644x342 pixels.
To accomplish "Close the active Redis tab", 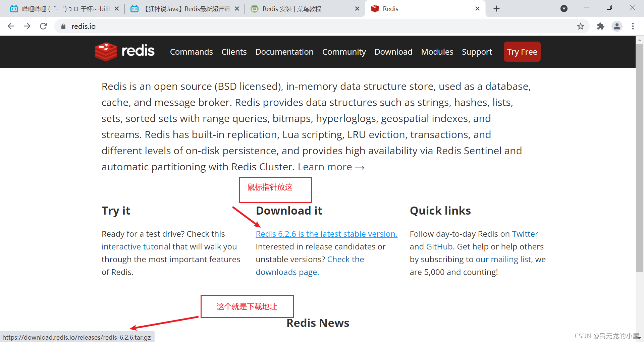I will click(478, 9).
